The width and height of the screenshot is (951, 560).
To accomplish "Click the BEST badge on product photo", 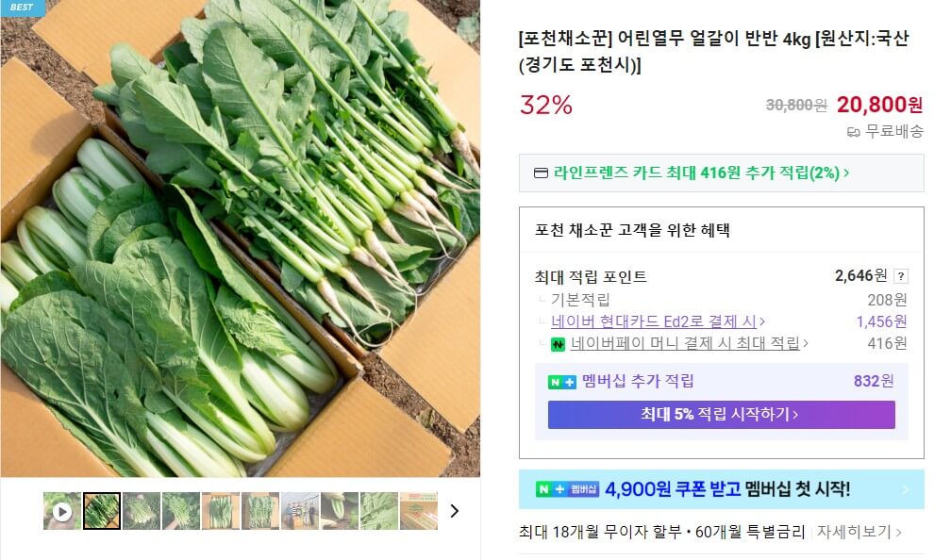I will (19, 8).
